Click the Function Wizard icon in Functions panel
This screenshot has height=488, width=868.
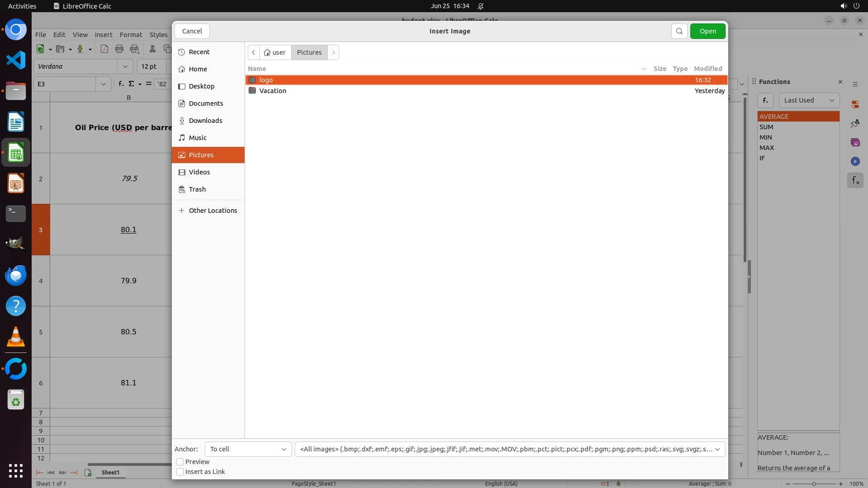tap(765, 100)
